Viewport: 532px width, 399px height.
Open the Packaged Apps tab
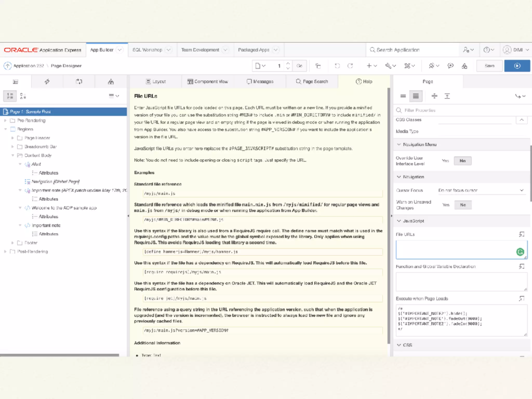(254, 50)
